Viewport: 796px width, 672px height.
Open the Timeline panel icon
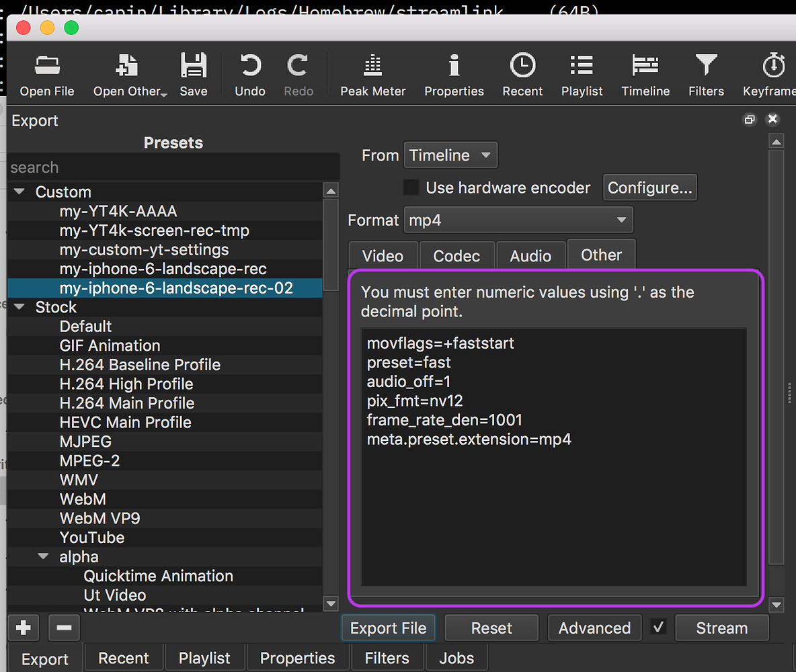(x=645, y=73)
